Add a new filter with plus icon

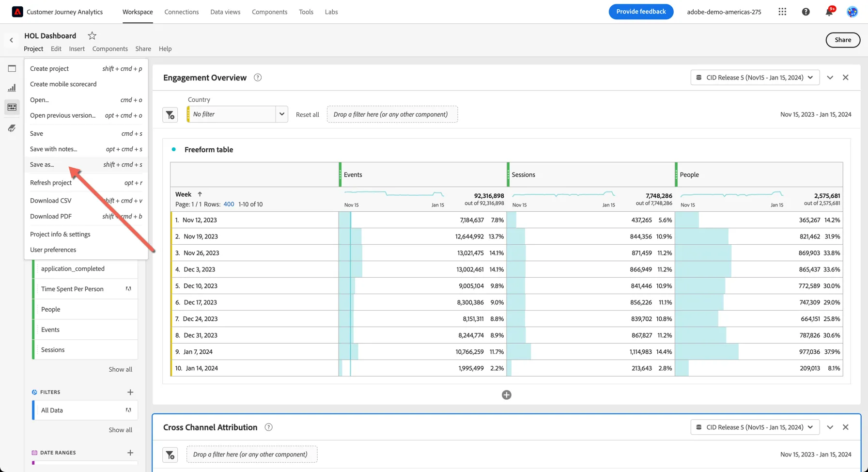point(130,392)
